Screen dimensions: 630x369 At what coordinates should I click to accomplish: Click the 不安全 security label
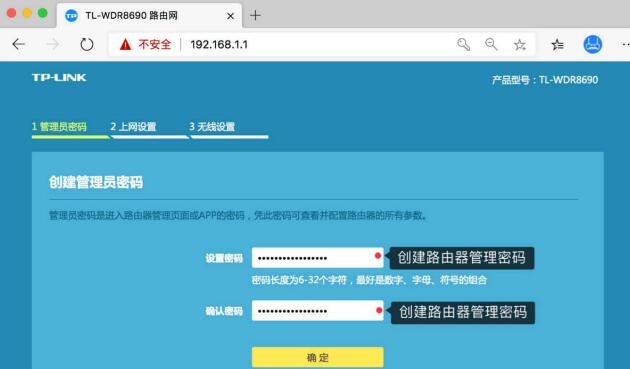pos(155,44)
